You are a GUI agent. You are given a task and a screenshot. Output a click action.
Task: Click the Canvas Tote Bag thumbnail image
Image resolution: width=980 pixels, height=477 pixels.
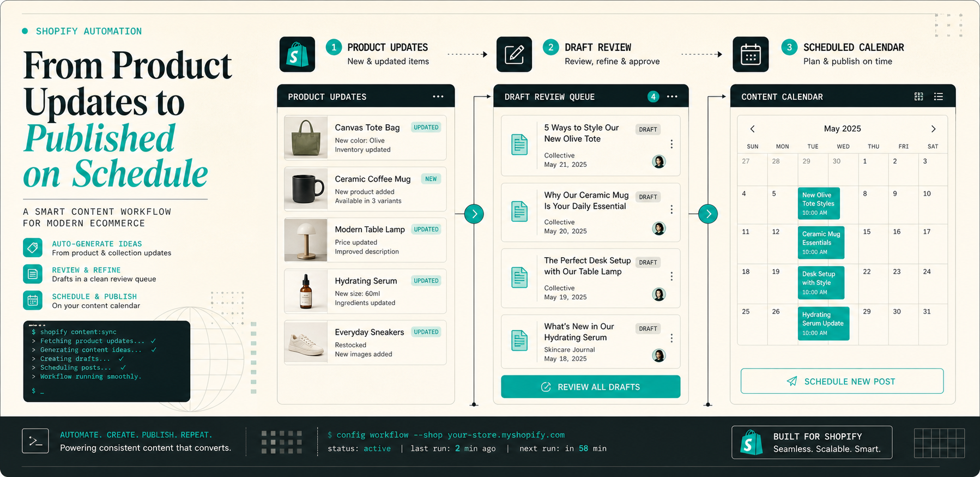tap(306, 137)
